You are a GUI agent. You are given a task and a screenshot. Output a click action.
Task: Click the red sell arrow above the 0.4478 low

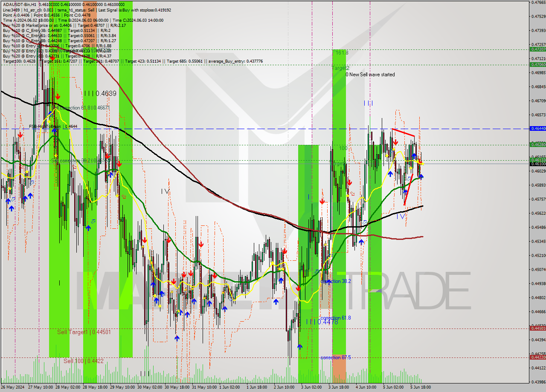point(299,288)
